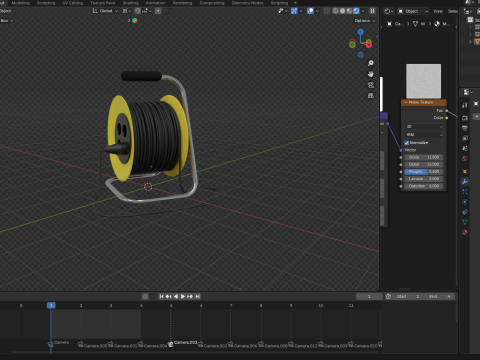The height and width of the screenshot is (360, 480).
Task: Open Output properties tab
Action: (465, 128)
